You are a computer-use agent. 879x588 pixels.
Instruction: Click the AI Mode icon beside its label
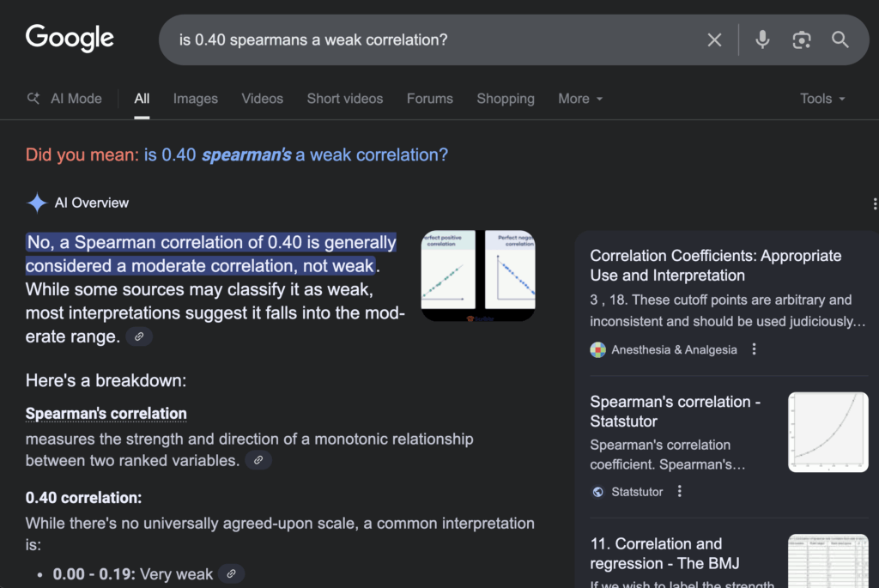[33, 98]
